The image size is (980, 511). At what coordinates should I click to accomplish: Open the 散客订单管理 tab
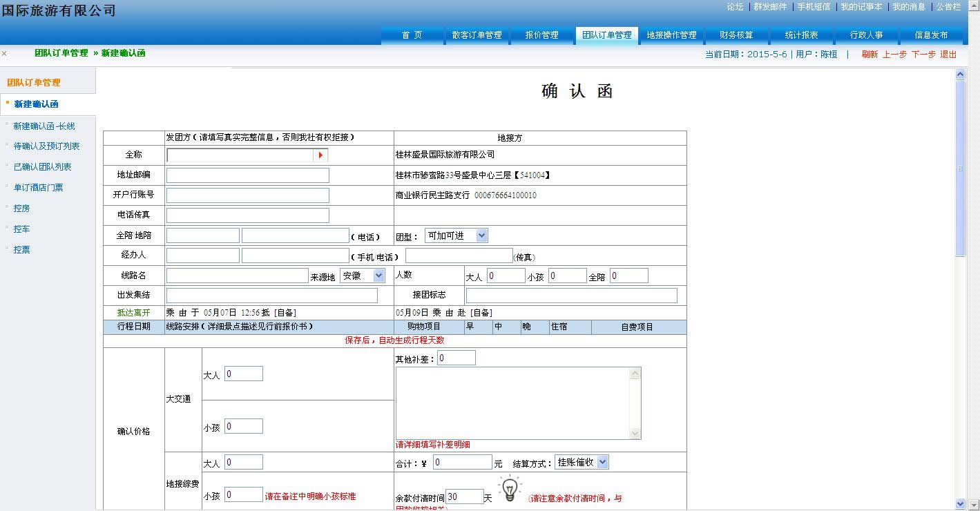pos(477,35)
